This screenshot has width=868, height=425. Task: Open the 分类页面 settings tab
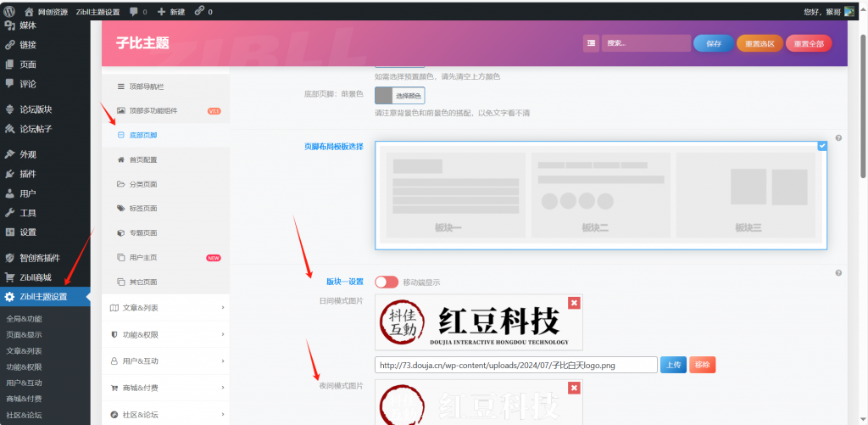(165, 184)
